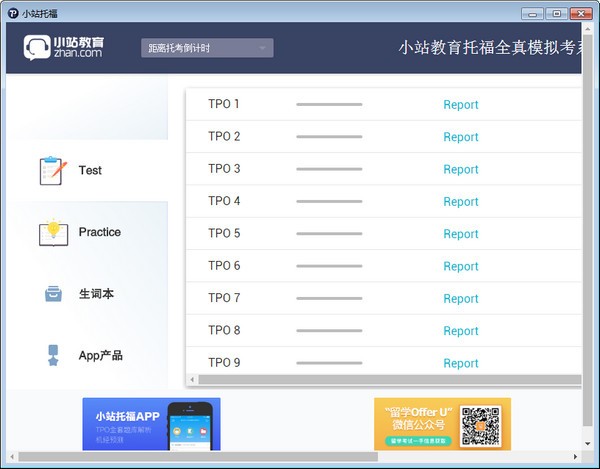
Task: Open Report for TPO 7
Action: point(461,298)
